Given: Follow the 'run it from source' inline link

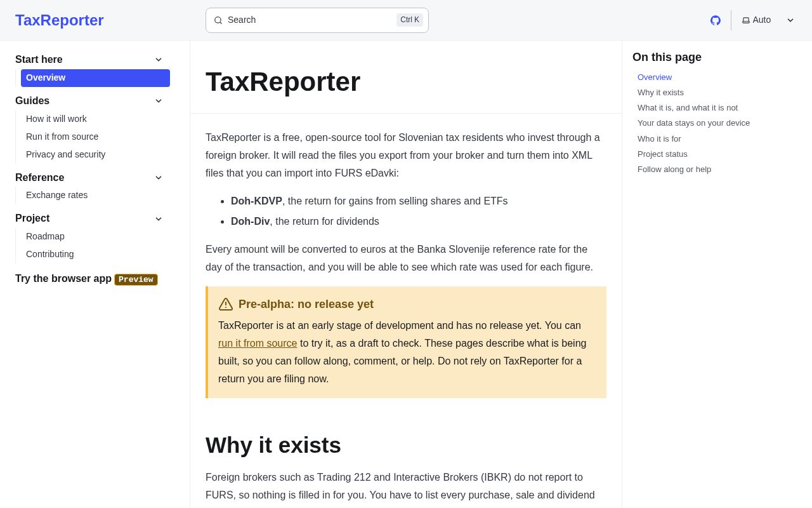Looking at the screenshot, I should tap(258, 344).
